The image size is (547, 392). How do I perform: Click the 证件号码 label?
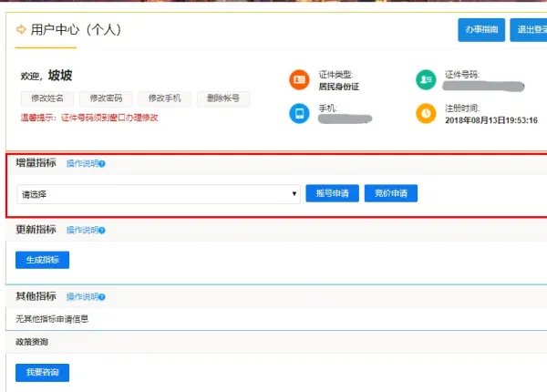tap(462, 75)
